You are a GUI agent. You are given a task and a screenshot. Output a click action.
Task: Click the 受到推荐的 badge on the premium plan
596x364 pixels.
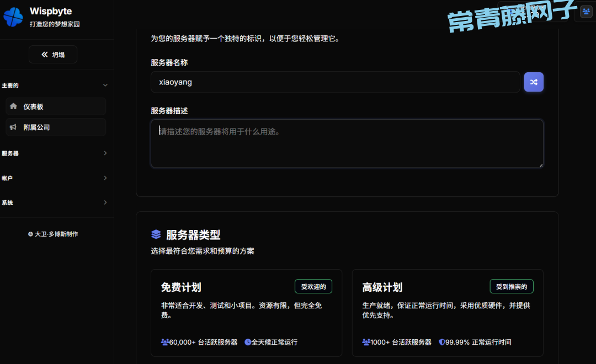pos(511,286)
